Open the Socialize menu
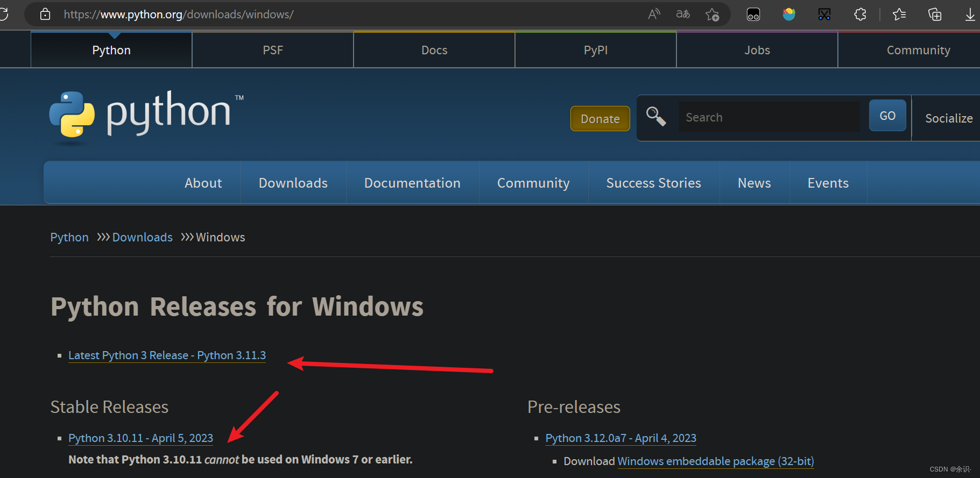 click(x=948, y=118)
